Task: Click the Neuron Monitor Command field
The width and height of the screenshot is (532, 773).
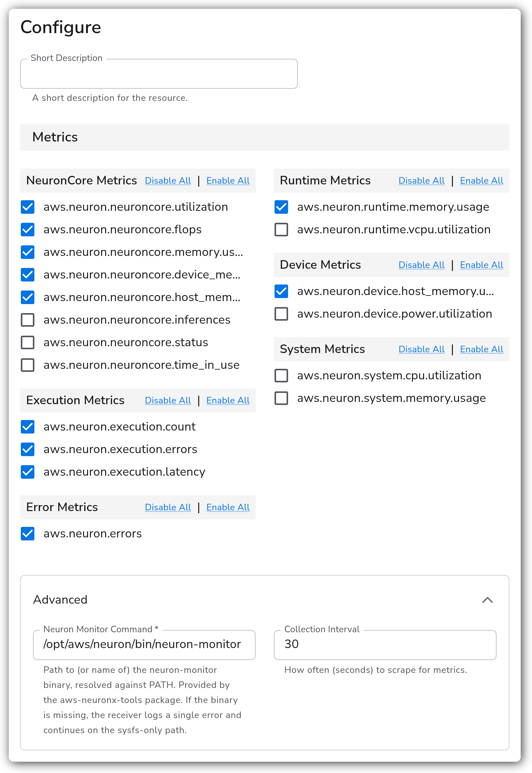Action: click(144, 645)
